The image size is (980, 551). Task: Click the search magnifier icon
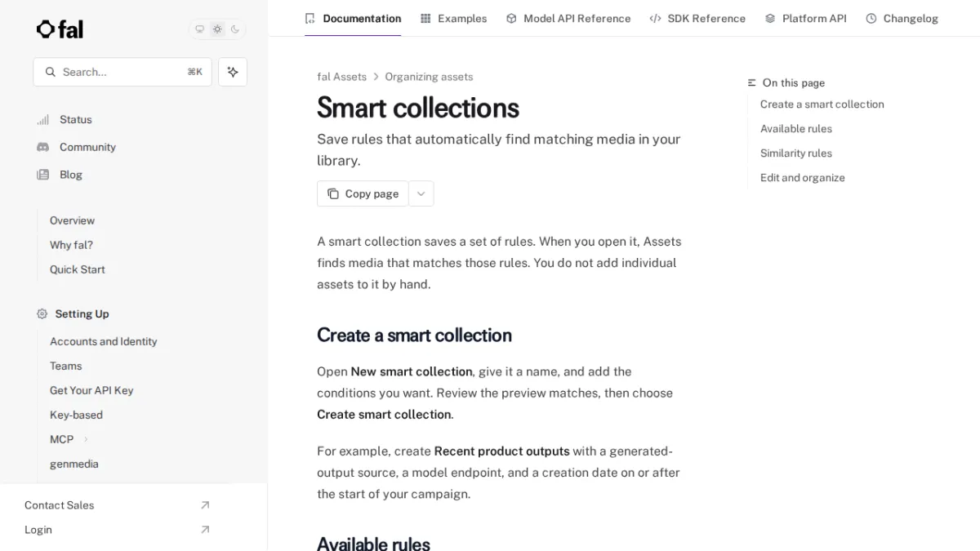51,72
